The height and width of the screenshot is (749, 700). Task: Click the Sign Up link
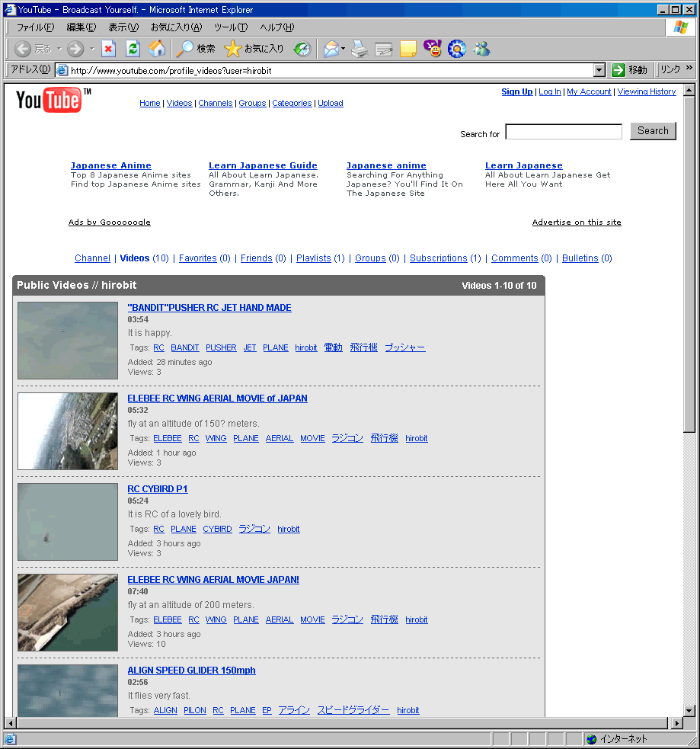tap(516, 91)
